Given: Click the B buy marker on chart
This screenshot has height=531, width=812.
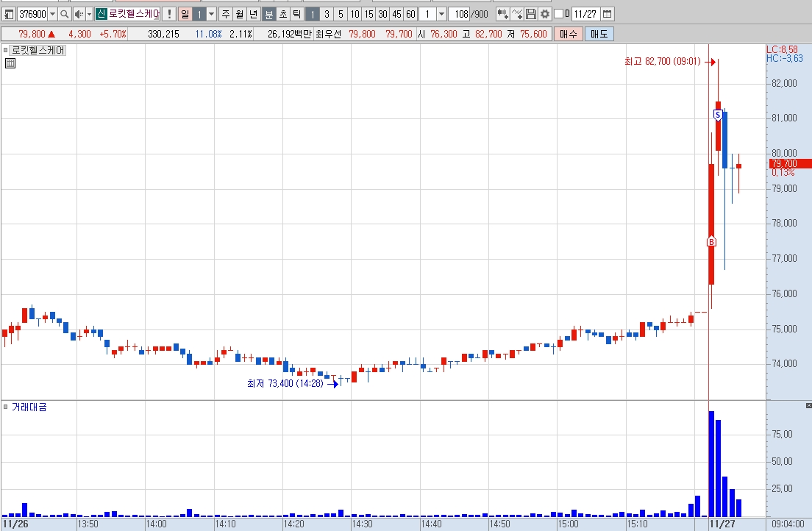Looking at the screenshot, I should [x=711, y=242].
